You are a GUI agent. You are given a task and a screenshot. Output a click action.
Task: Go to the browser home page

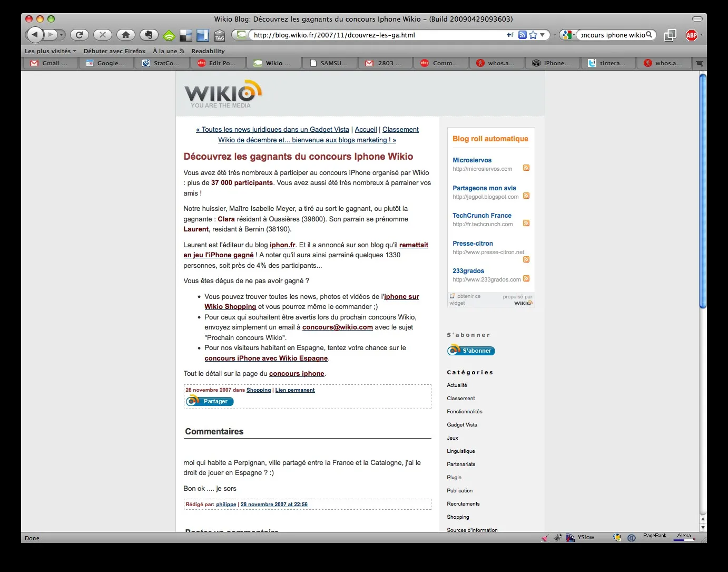(x=126, y=35)
